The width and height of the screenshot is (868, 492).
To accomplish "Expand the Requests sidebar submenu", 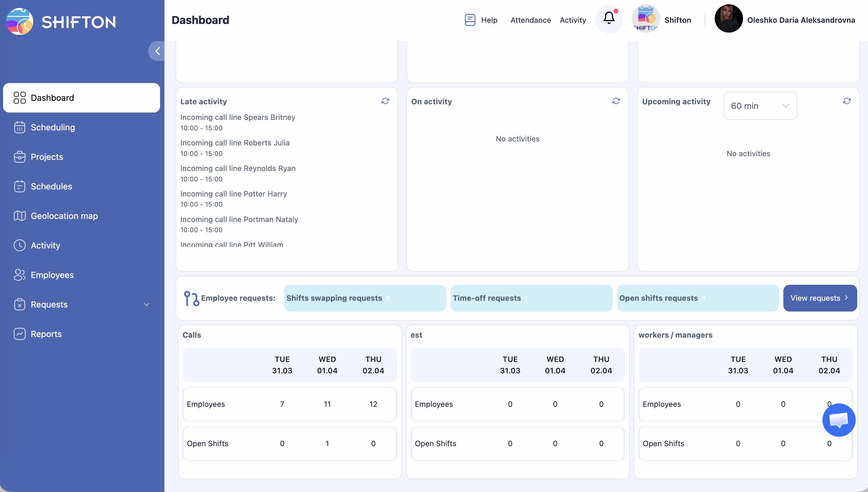I will [x=147, y=304].
